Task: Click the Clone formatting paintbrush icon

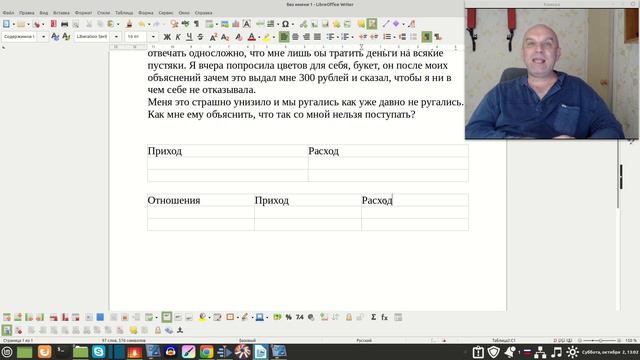Action: pos(129,24)
